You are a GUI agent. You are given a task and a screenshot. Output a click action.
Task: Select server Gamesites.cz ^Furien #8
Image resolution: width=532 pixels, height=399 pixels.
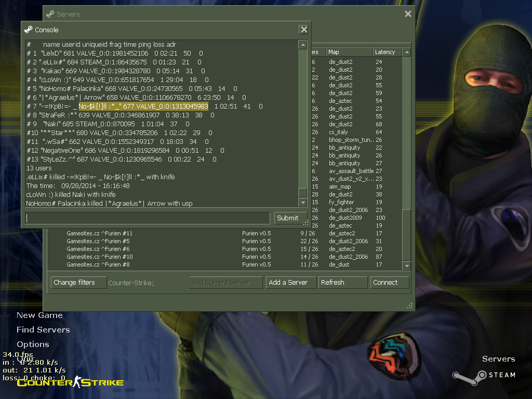click(x=225, y=264)
